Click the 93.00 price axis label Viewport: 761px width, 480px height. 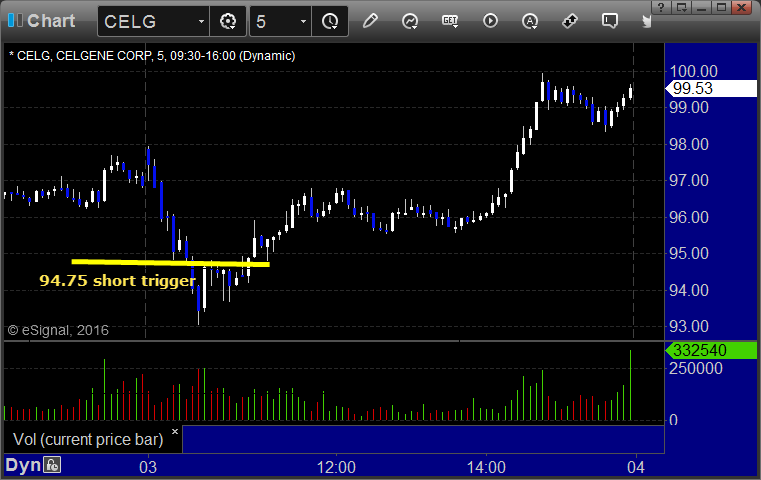(x=689, y=326)
